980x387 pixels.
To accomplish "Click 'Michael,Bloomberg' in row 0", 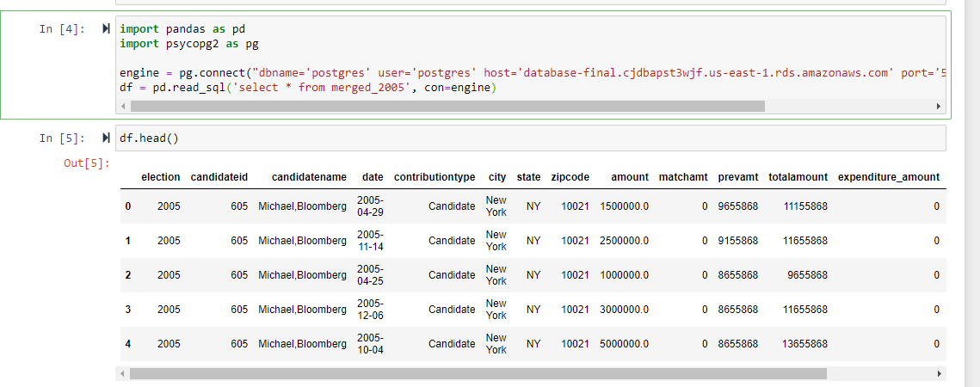I will [302, 206].
